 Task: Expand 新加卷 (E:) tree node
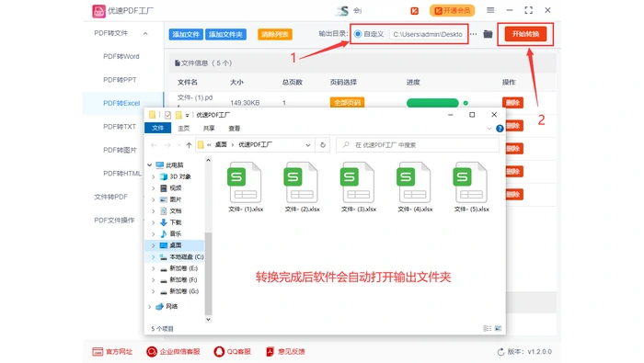(154, 268)
